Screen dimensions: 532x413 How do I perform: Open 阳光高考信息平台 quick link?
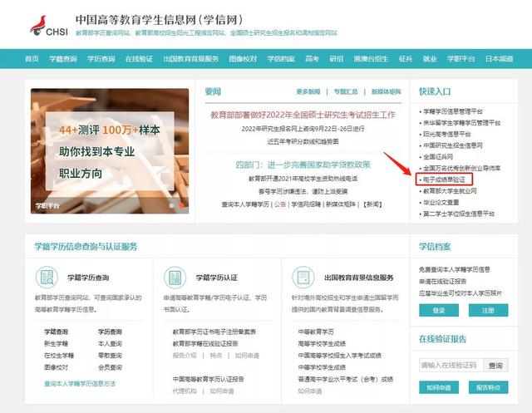tap(446, 134)
